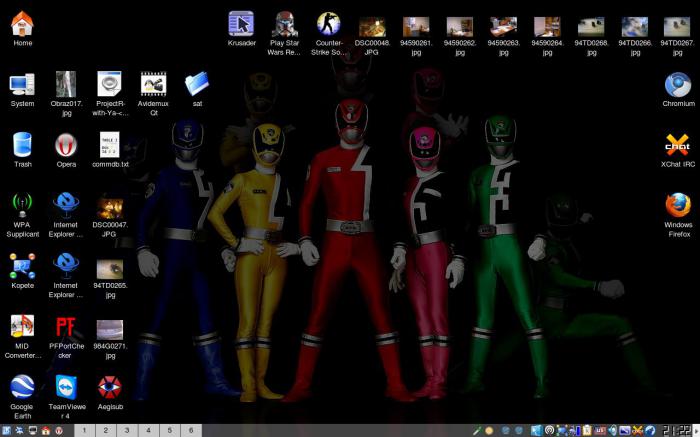Launch Opera from the taskbar launcher

[x=59, y=431]
